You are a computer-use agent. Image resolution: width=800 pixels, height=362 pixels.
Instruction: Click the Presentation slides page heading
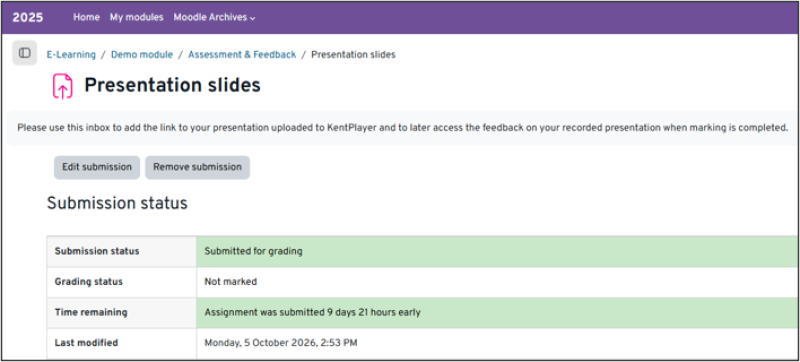tap(172, 85)
